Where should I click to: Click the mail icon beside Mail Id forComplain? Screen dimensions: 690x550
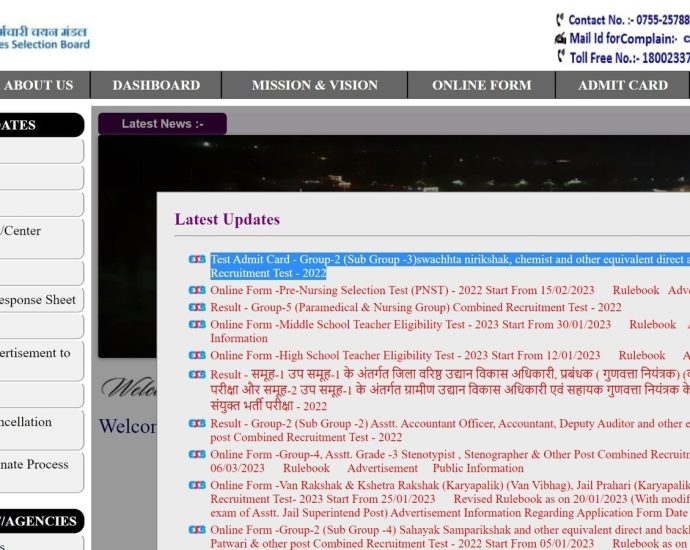(560, 39)
